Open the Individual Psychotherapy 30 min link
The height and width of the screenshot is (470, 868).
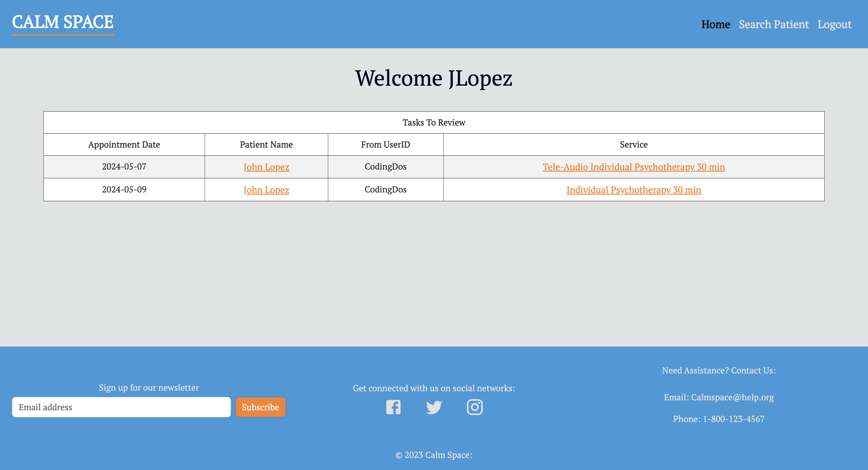click(x=634, y=190)
